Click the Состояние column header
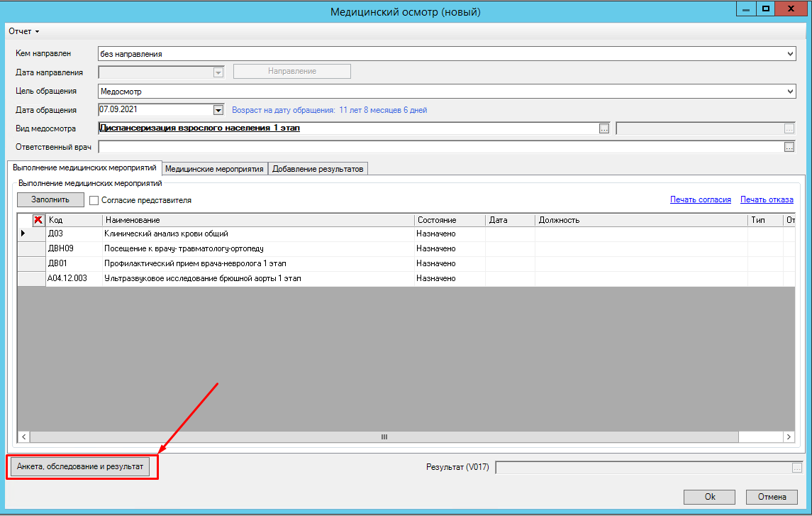This screenshot has height=516, width=812. (x=450, y=220)
